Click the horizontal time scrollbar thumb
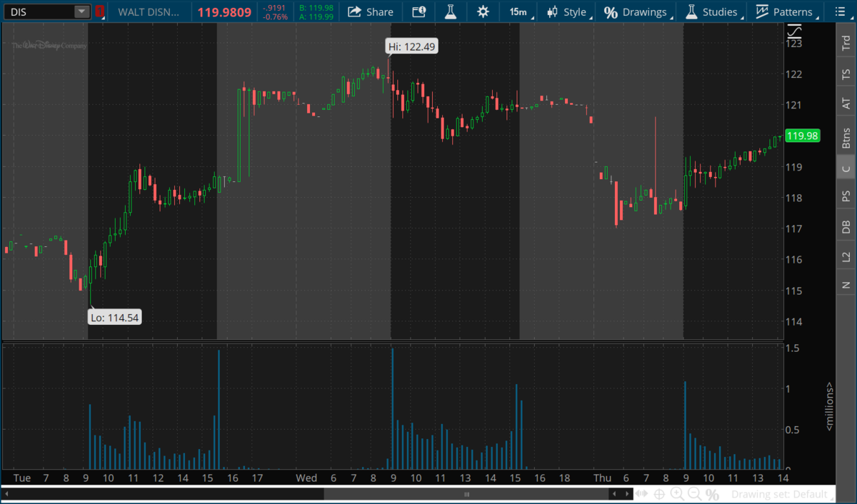Image resolution: width=857 pixels, height=504 pixels. [466, 494]
